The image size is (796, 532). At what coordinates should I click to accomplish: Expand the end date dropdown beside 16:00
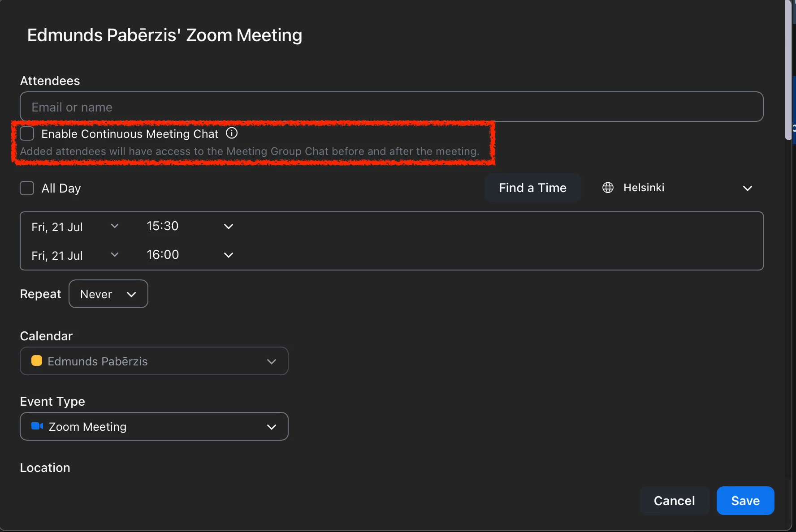click(75, 255)
